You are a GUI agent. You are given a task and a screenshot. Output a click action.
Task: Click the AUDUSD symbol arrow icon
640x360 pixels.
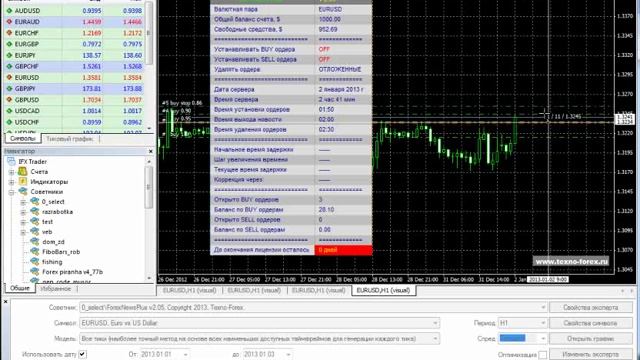pyautogui.click(x=9, y=11)
